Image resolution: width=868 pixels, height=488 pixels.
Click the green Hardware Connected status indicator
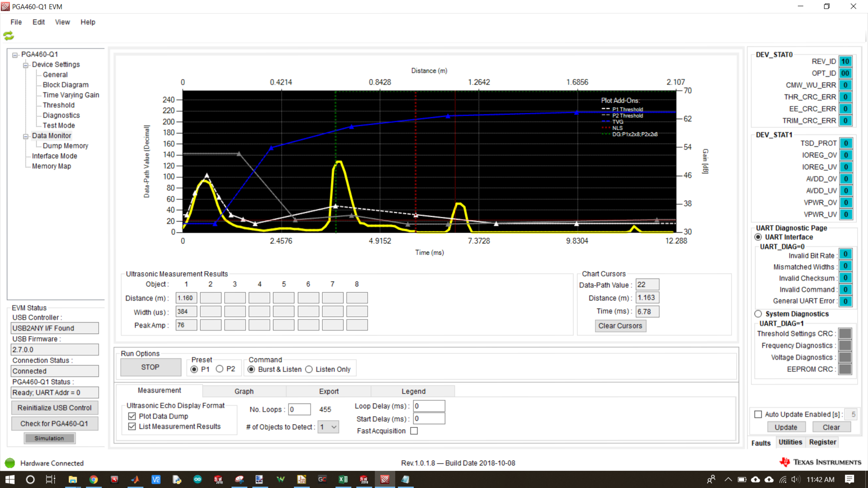(9, 463)
